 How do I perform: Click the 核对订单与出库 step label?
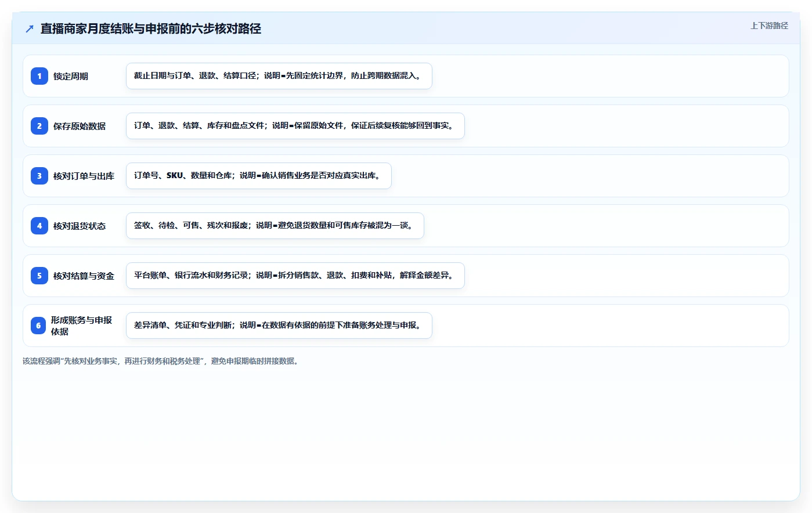pos(84,176)
